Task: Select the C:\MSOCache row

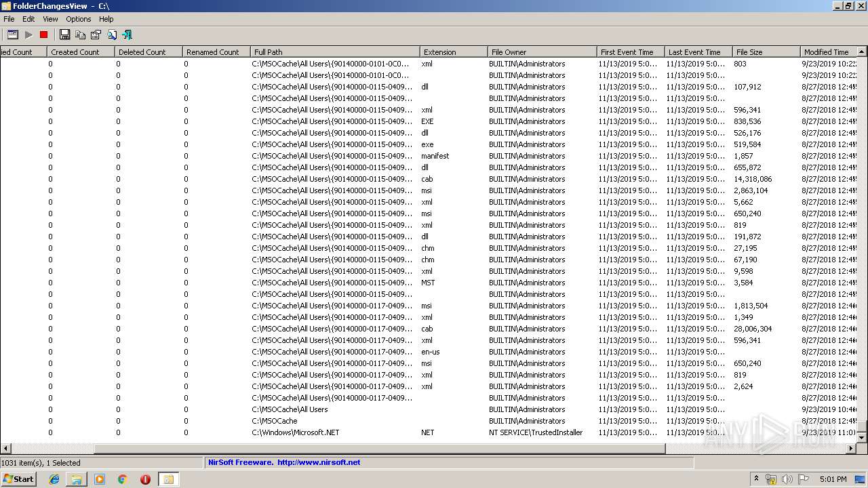Action: [429, 421]
